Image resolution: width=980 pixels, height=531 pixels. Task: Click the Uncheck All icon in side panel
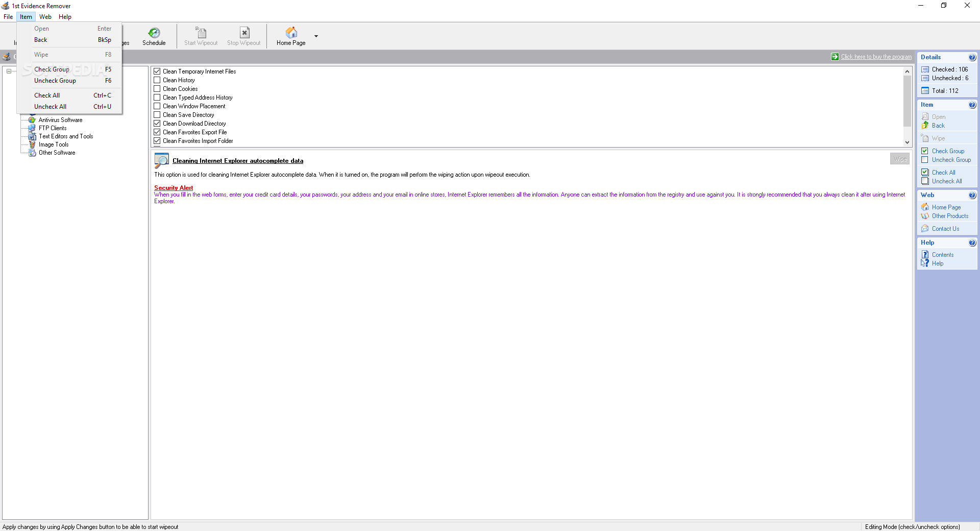click(x=925, y=181)
